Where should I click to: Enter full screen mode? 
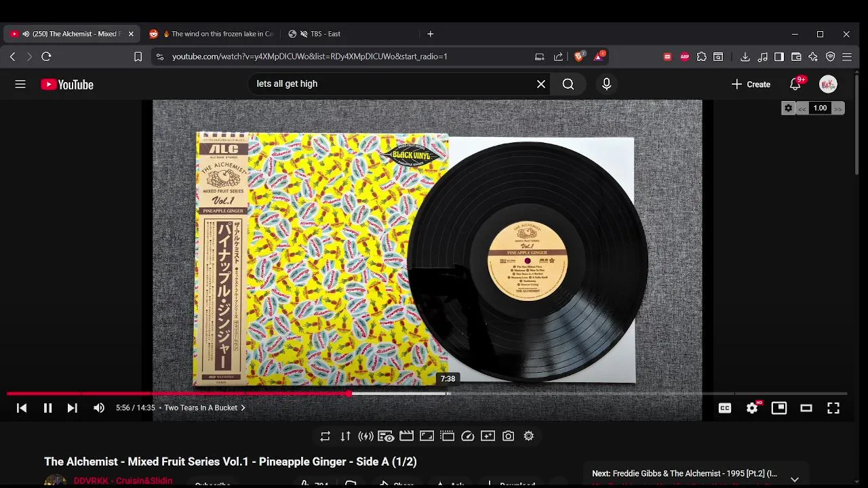point(833,408)
